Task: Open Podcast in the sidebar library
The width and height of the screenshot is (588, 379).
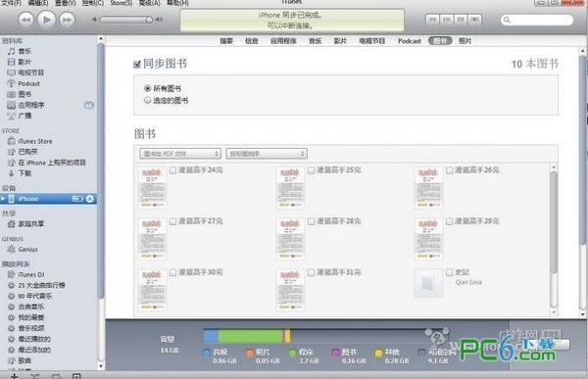Action: click(x=28, y=83)
